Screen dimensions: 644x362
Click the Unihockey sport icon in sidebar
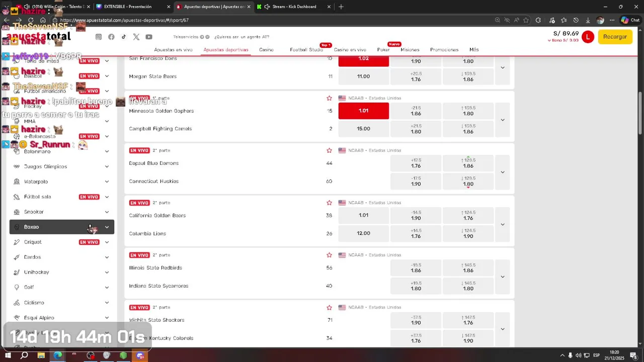coord(17,272)
